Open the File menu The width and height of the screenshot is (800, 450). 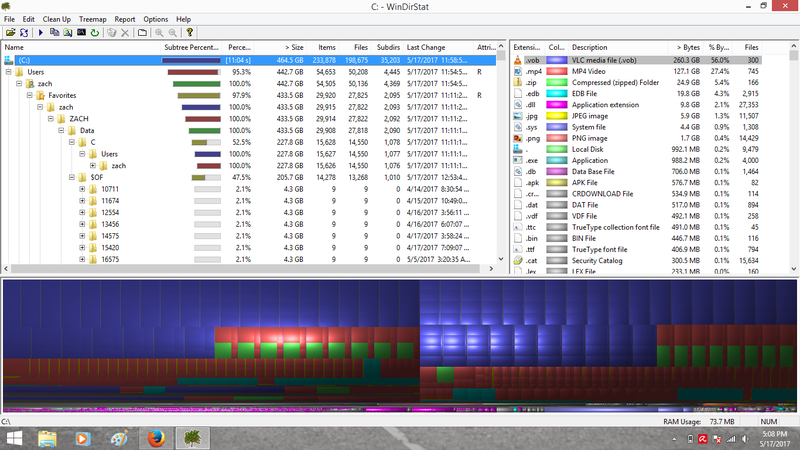[9, 19]
